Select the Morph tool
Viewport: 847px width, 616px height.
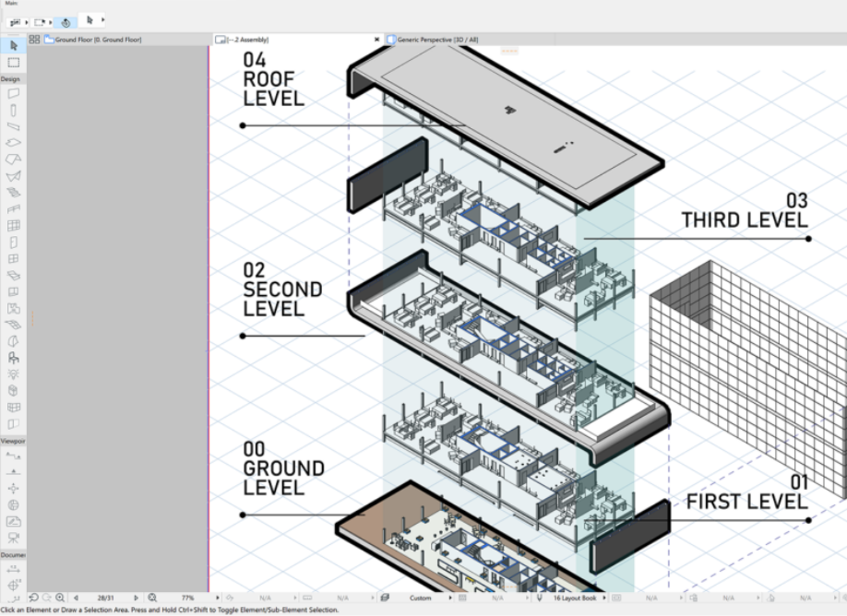click(x=14, y=341)
